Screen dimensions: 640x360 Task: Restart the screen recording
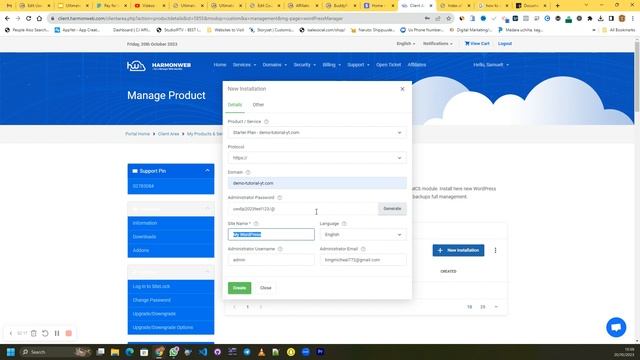click(x=45, y=333)
